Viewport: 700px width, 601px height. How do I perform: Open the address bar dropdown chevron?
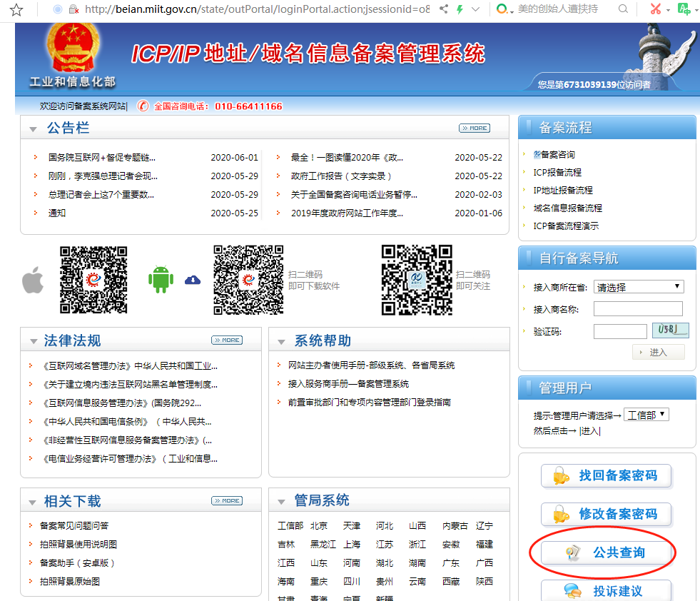475,9
